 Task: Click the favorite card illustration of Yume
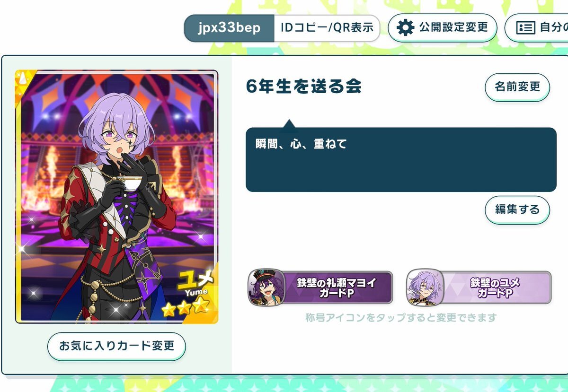[x=116, y=197]
